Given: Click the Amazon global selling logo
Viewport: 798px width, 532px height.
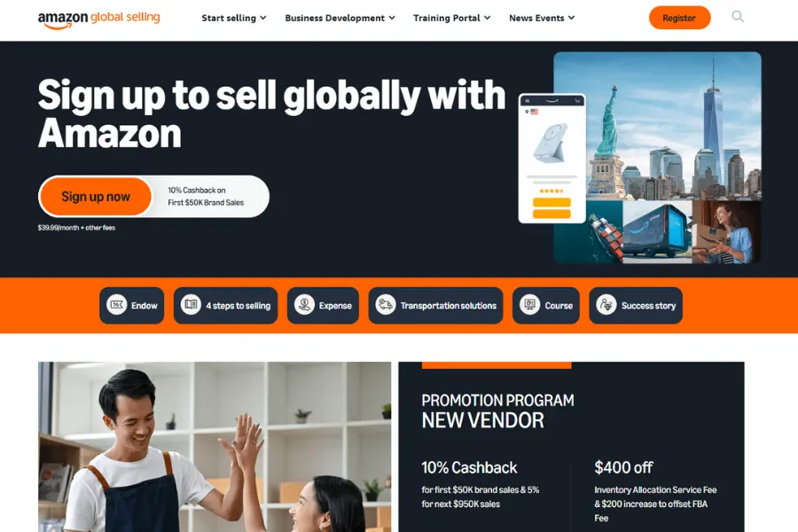Looking at the screenshot, I should tap(98, 20).
